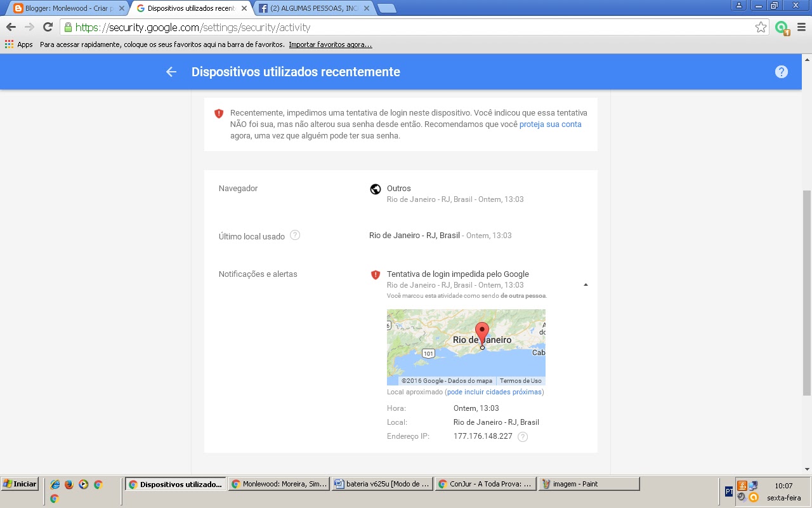Click the page vertical scrollbar thumb
The height and width of the screenshot is (508, 812).
[x=807, y=293]
